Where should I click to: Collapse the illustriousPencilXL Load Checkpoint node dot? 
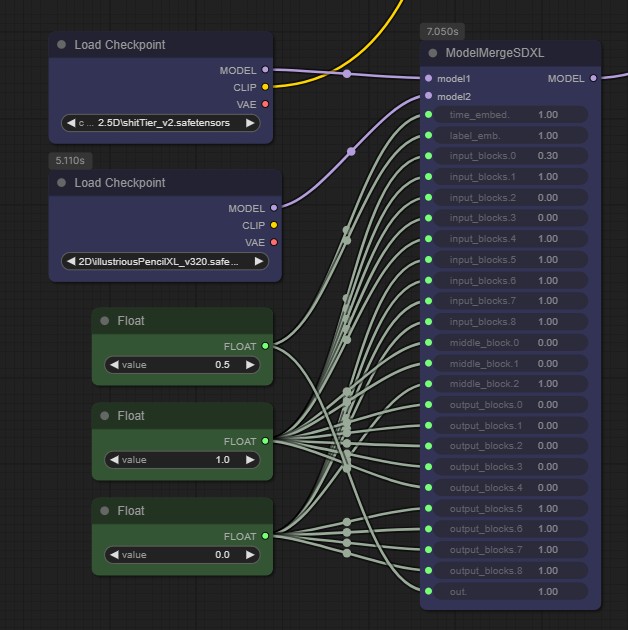tap(61, 183)
